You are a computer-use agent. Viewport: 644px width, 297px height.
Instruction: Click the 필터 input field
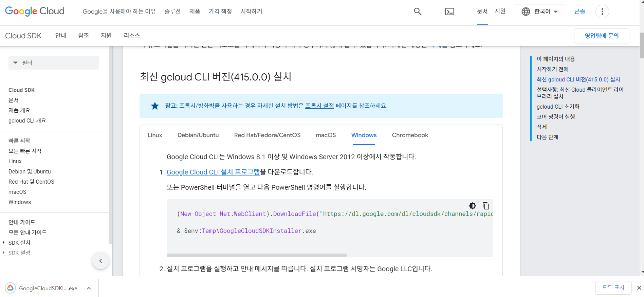54,63
